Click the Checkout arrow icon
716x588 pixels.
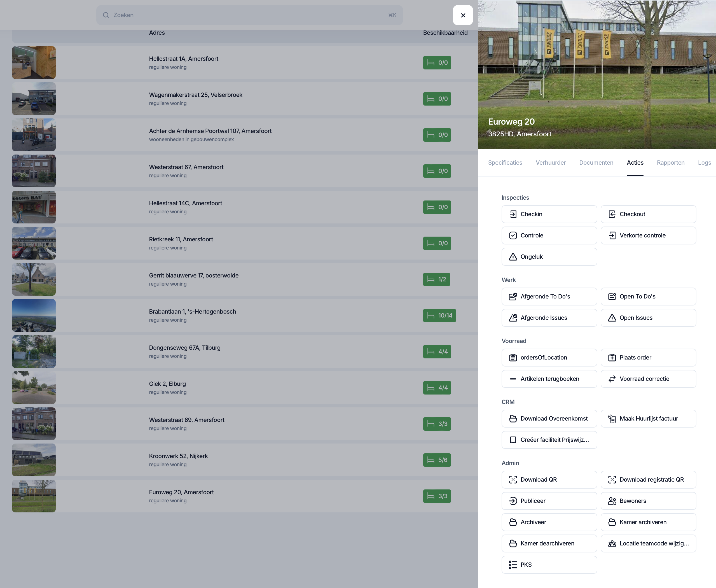(x=612, y=214)
